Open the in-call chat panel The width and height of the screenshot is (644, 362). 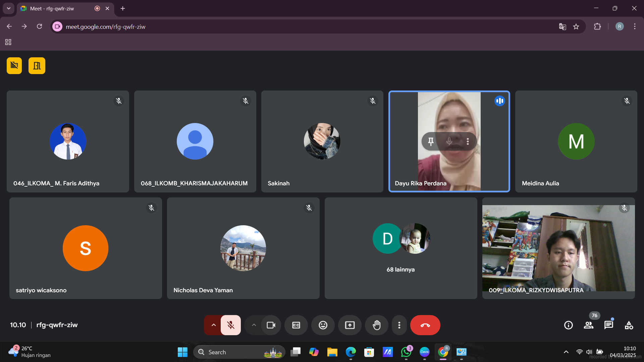point(608,325)
